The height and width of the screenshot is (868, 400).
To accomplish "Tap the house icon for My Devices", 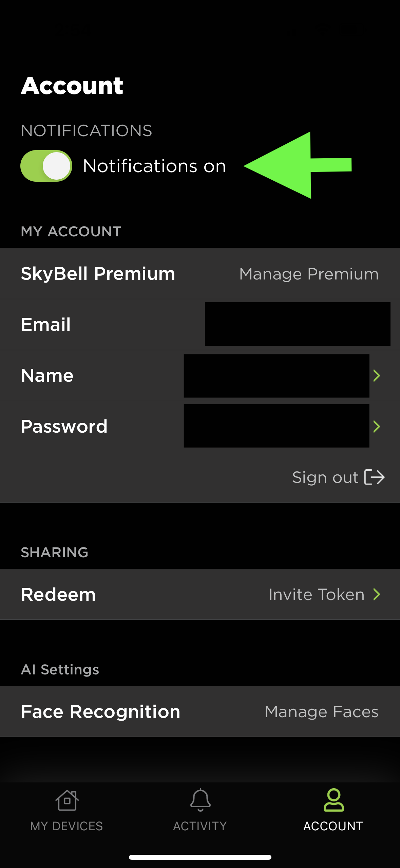I will coord(67,800).
